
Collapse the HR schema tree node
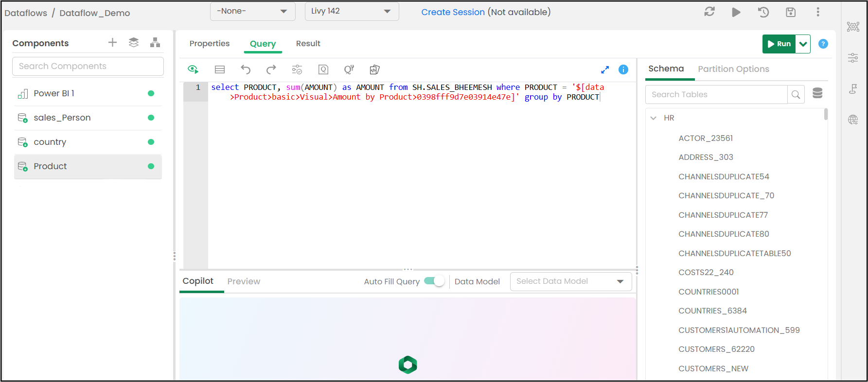point(654,118)
